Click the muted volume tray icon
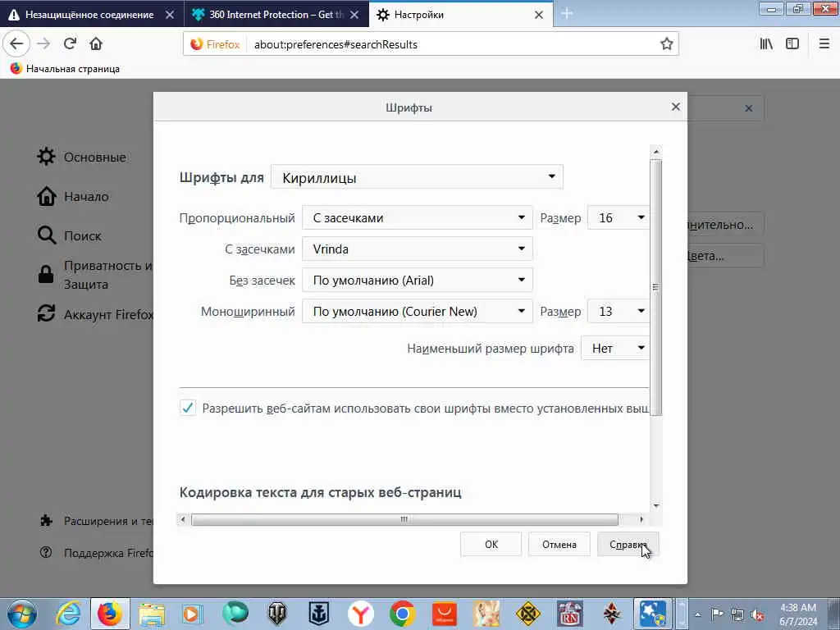 point(756,615)
